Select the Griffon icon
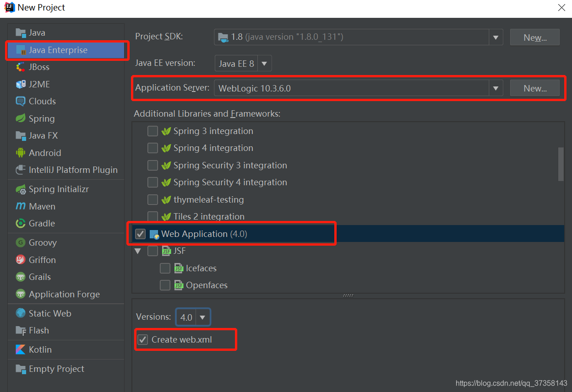 coord(21,260)
